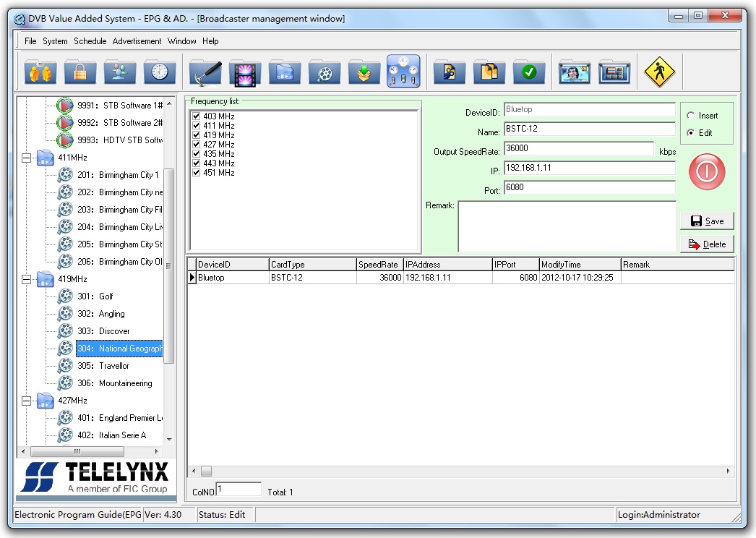Image resolution: width=756 pixels, height=538 pixels.
Task: Click the green checkmark folder icon
Action: 529,72
